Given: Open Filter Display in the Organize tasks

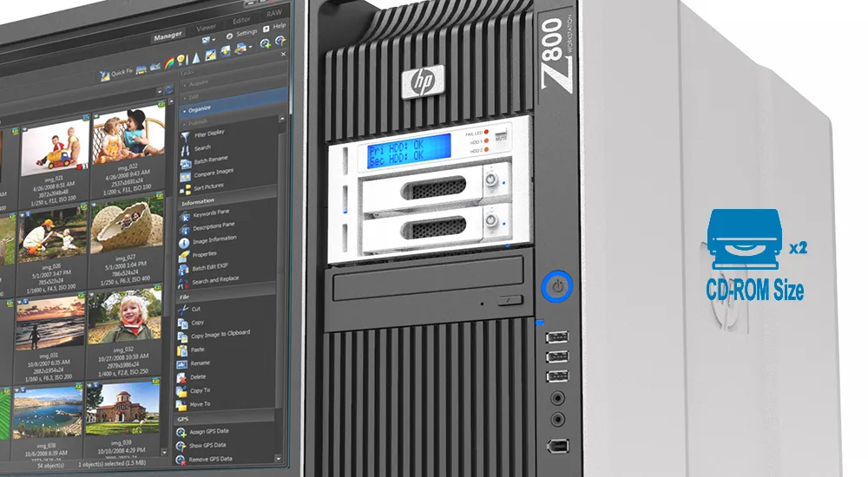Looking at the screenshot, I should tap(202, 134).
